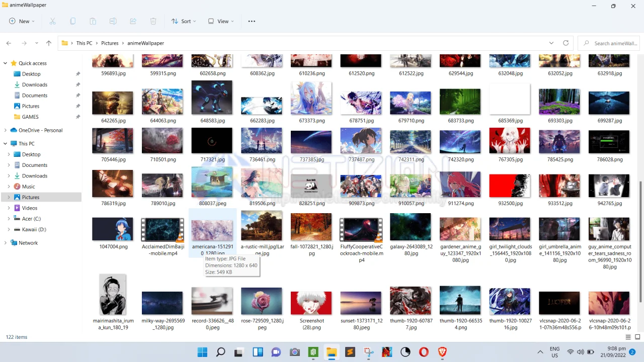Open the Sort dropdown menu

(184, 21)
